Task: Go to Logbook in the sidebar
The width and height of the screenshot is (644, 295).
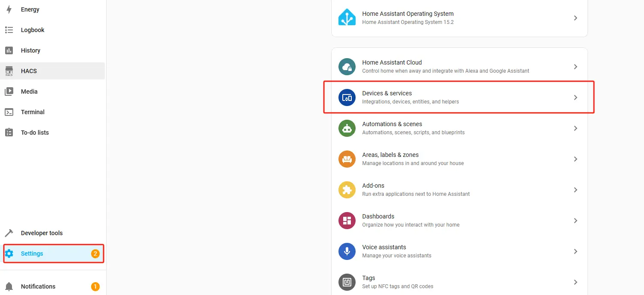Action: (x=33, y=30)
